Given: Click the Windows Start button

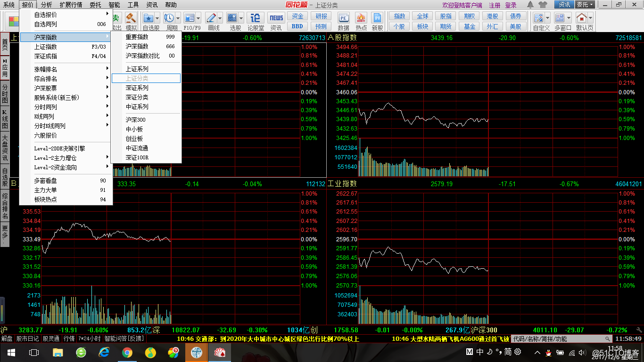Looking at the screenshot, I should tap(11, 352).
